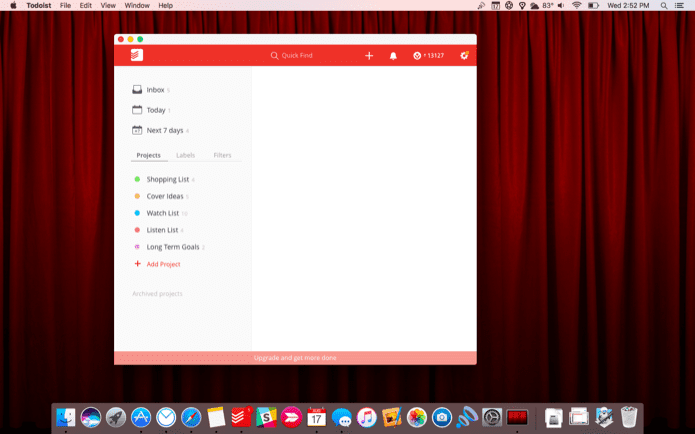Open the karma score 13127 indicator

428,55
